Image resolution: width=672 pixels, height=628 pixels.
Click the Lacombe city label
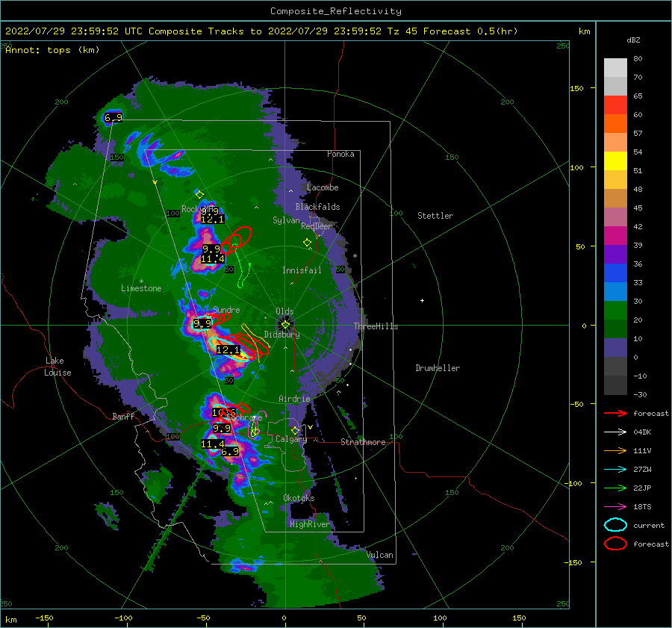[323, 187]
